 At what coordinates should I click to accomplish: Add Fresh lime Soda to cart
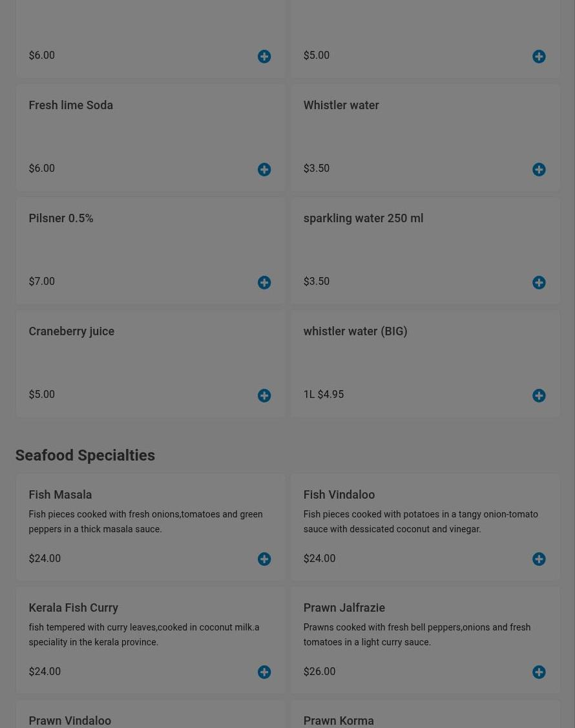click(264, 169)
